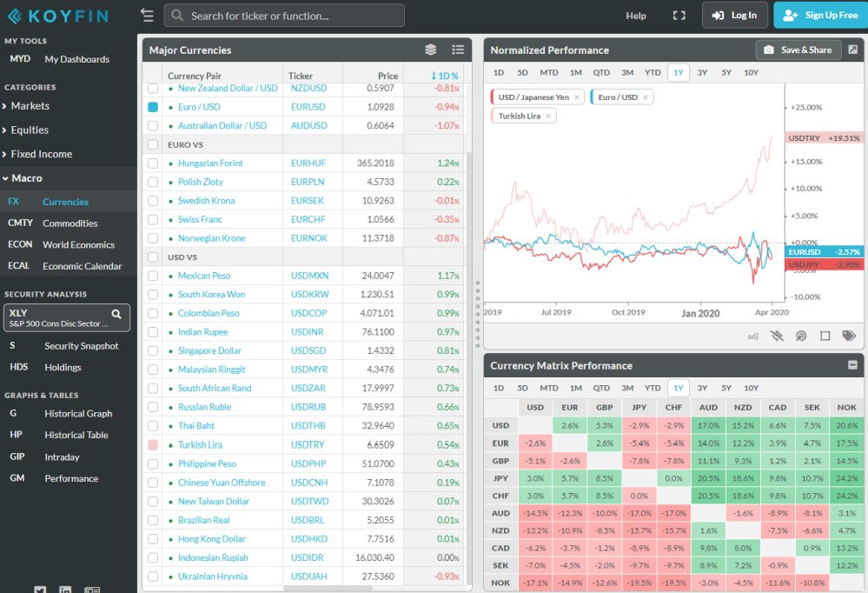The width and height of the screenshot is (868, 593).
Task: Toggle the hide drawings icon below chart
Action: click(778, 336)
